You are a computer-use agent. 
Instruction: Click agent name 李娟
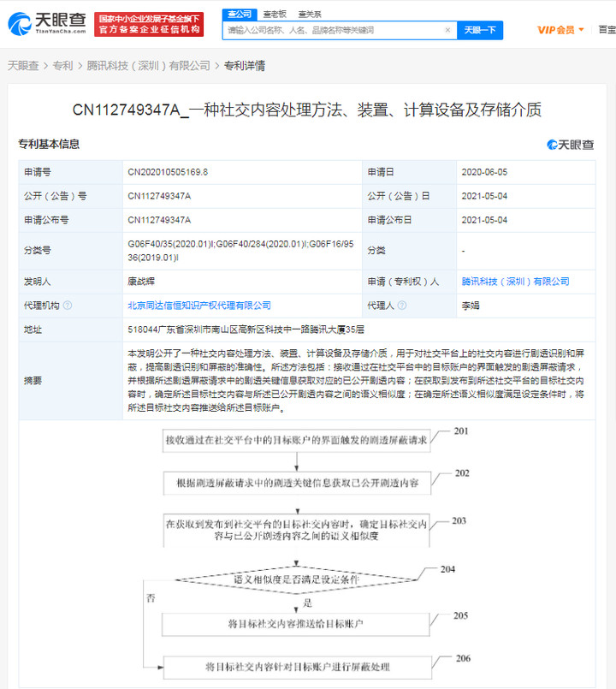(x=471, y=306)
